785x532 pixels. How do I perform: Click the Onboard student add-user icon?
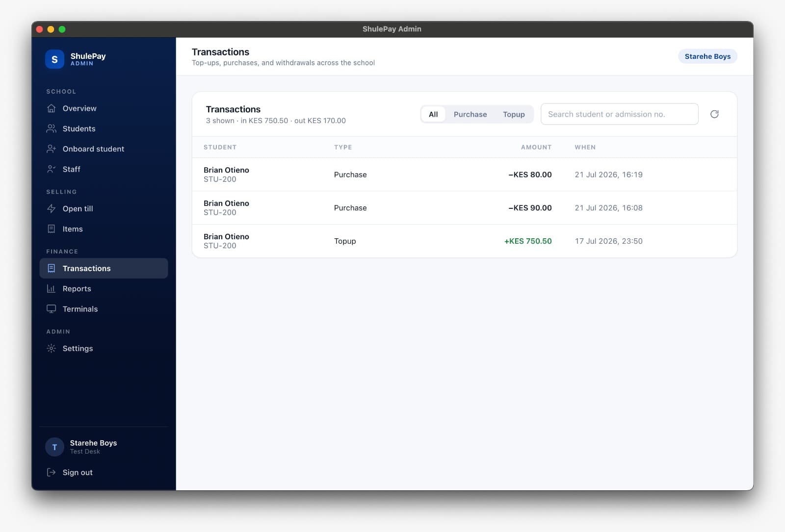tap(51, 149)
